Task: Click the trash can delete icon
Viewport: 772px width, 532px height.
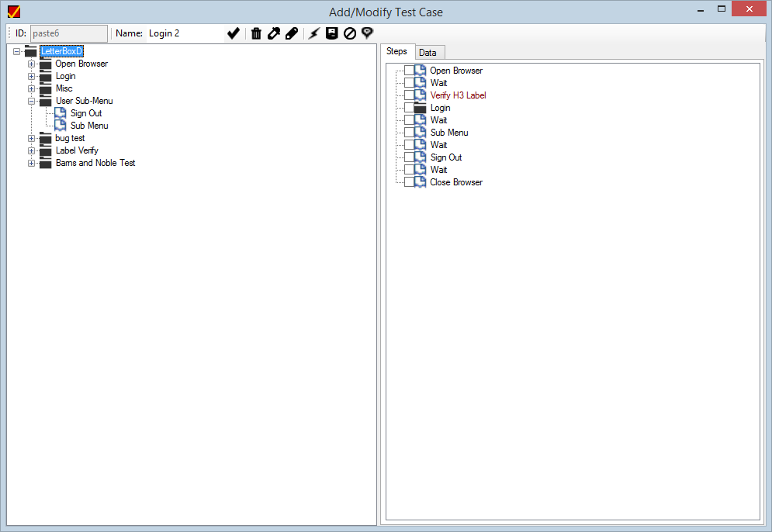Action: 256,33
